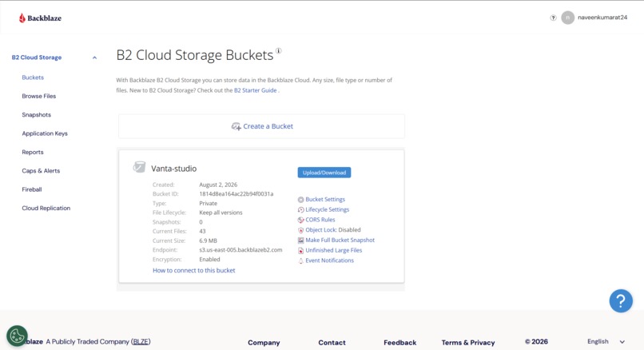
Task: Click the B2 Cloud Storage sidebar heading
Action: pyautogui.click(x=37, y=58)
